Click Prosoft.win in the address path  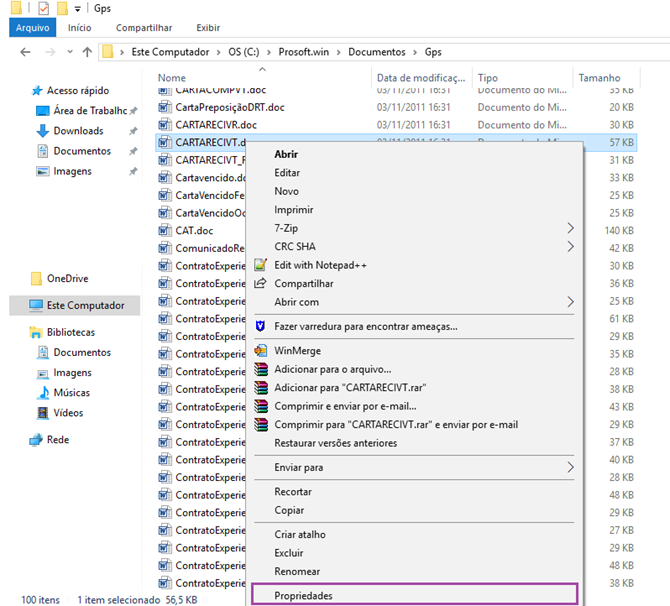coord(304,52)
